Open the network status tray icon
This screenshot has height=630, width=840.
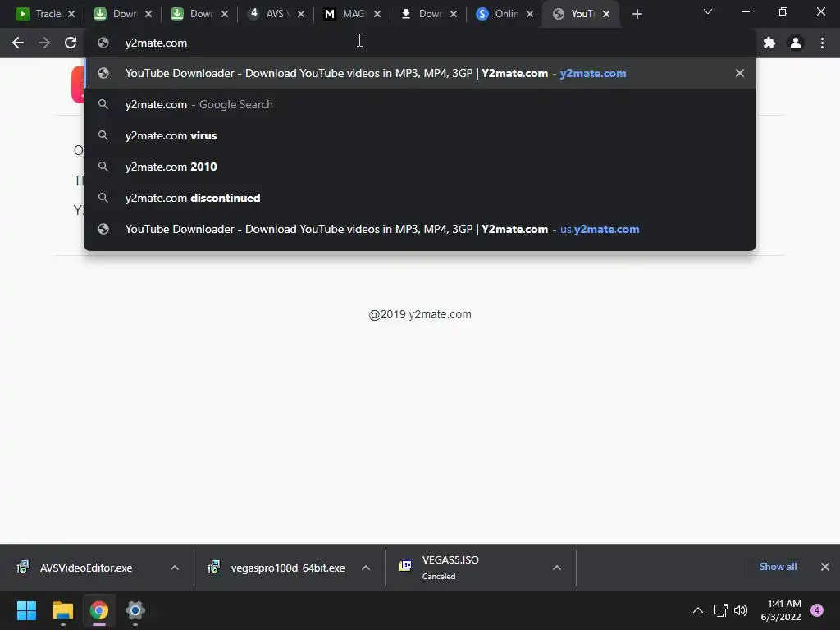pos(721,610)
